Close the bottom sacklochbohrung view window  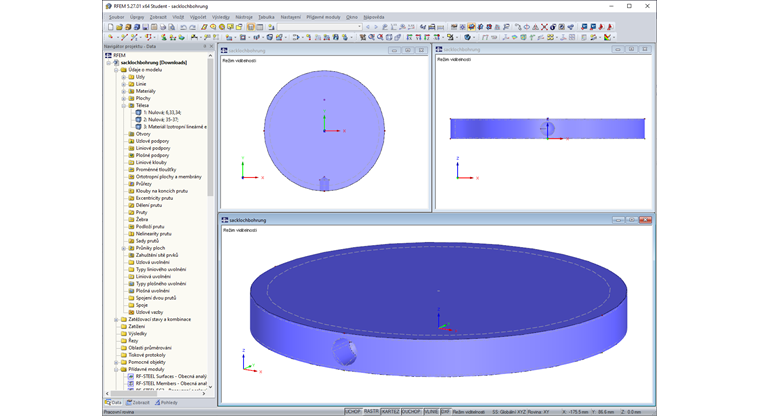[x=645, y=220]
